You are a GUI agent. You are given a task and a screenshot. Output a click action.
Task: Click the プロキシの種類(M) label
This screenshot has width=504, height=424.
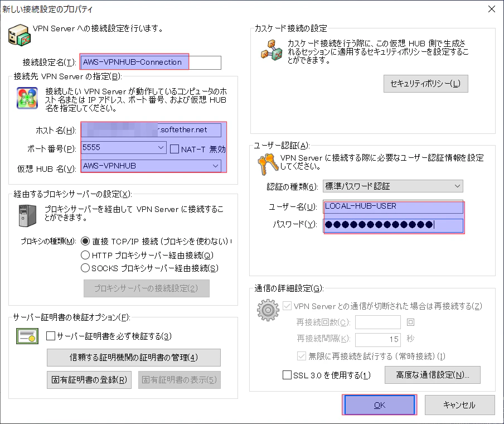click(x=49, y=241)
